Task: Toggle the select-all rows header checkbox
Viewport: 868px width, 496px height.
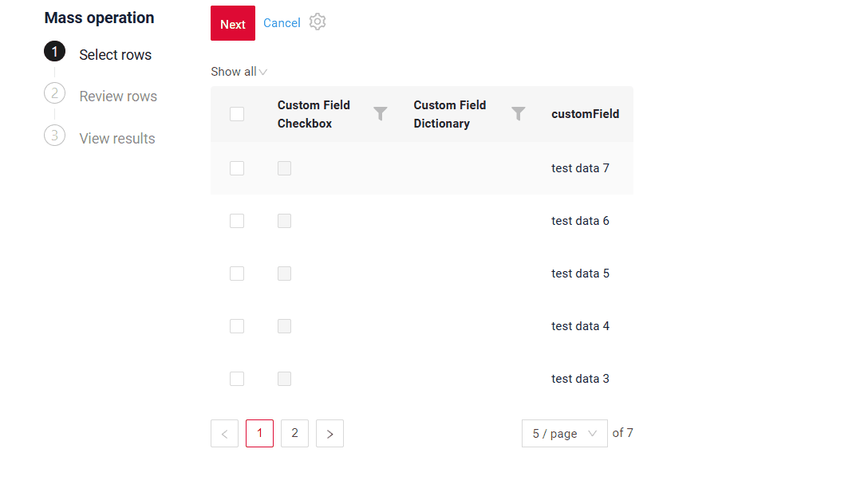Action: [x=237, y=114]
